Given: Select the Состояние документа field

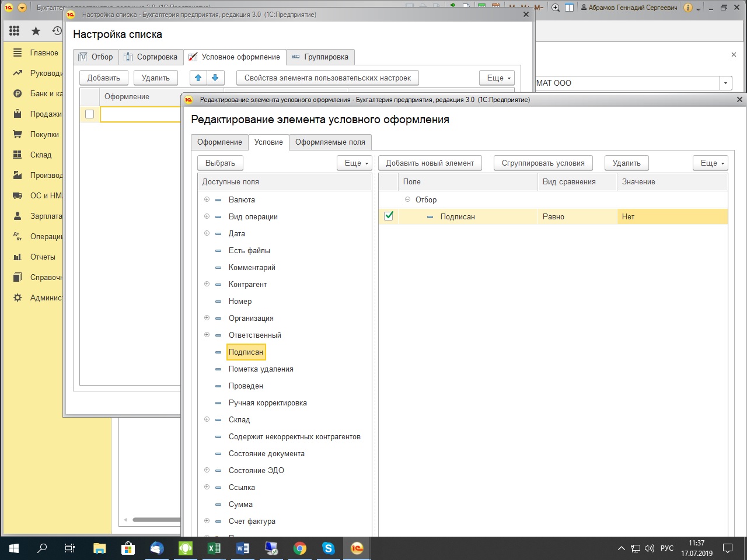Looking at the screenshot, I should 266,453.
